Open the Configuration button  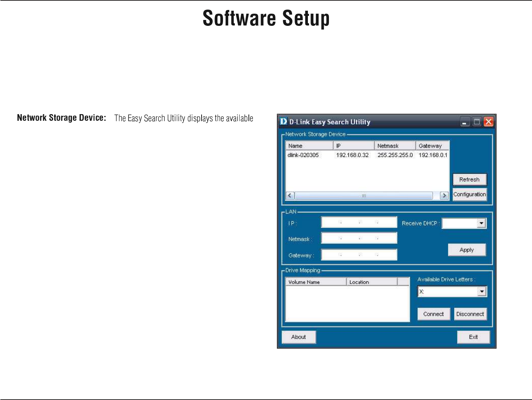click(x=470, y=194)
